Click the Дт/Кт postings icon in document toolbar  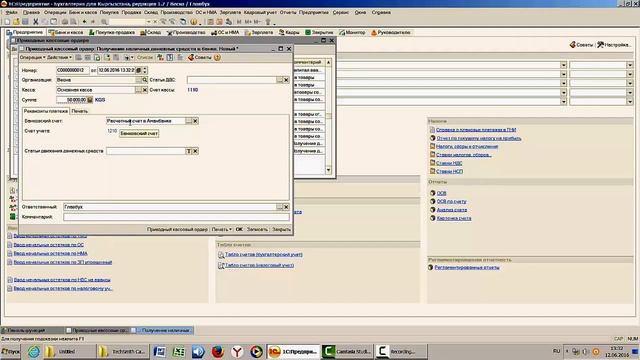pyautogui.click(x=160, y=58)
